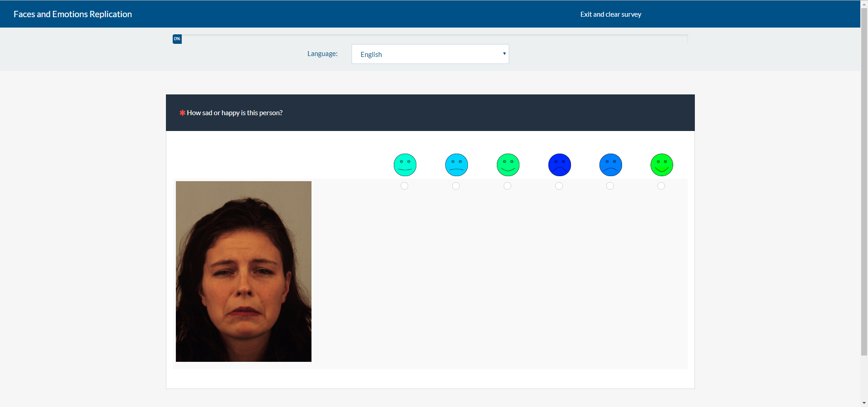Open the Language dropdown showing English
Viewport: 868px width, 407px height.
click(429, 54)
